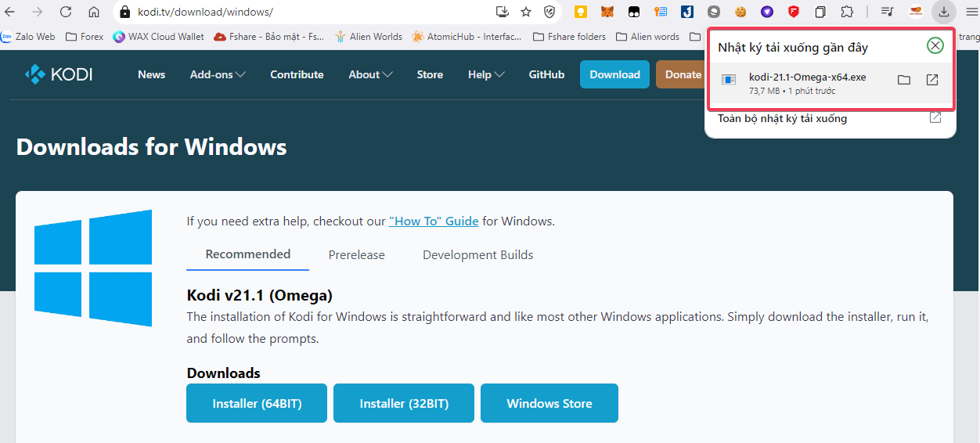Viewport: 980px width, 443px height.
Task: Click the install-app icon in the address bar
Action: [503, 12]
